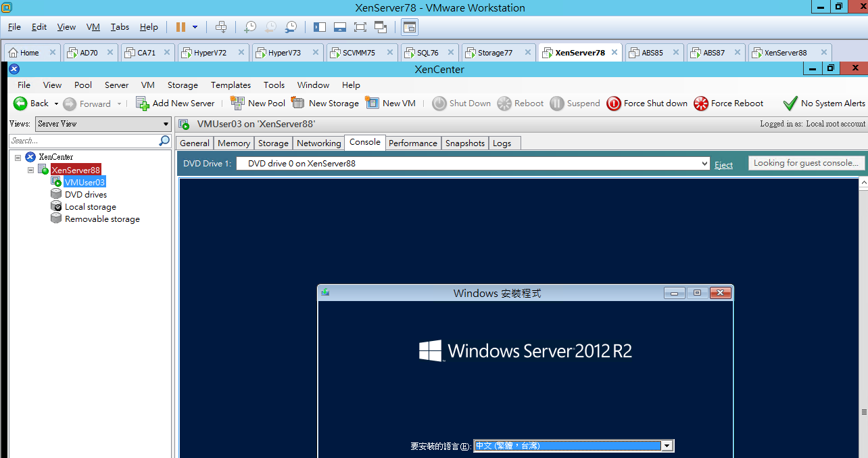Screen dimensions: 868x458
Task: Select DVD drives in the tree
Action: click(x=86, y=195)
